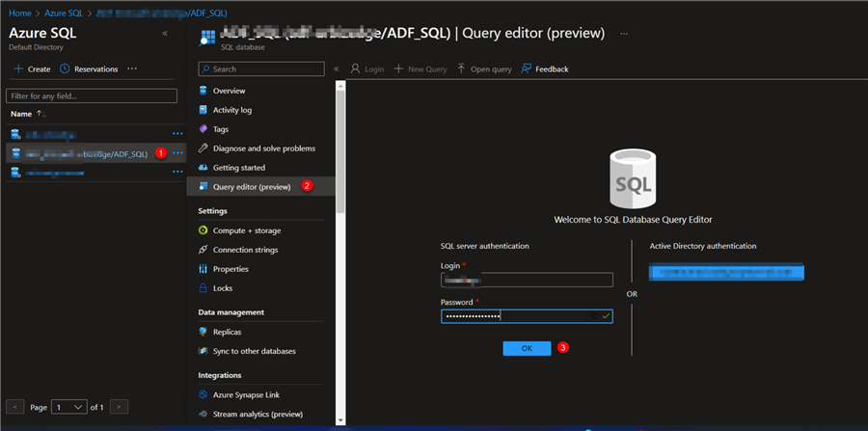Open Overview from the resource menu
Image resolution: width=868 pixels, height=431 pixels.
tap(229, 91)
